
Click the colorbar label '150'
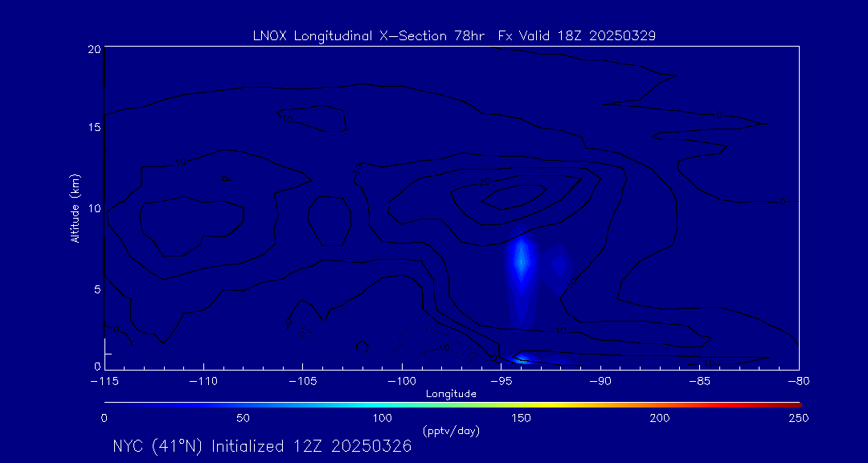(522, 418)
